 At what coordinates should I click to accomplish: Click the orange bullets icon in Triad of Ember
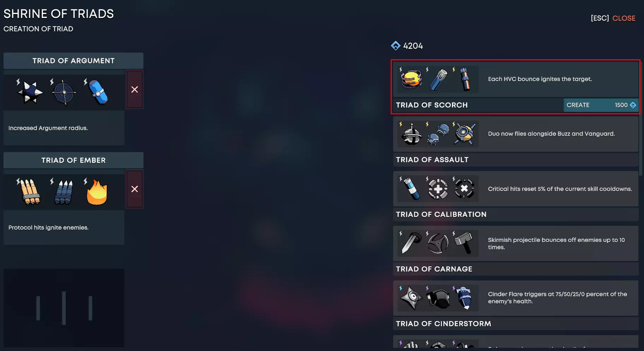30,192
